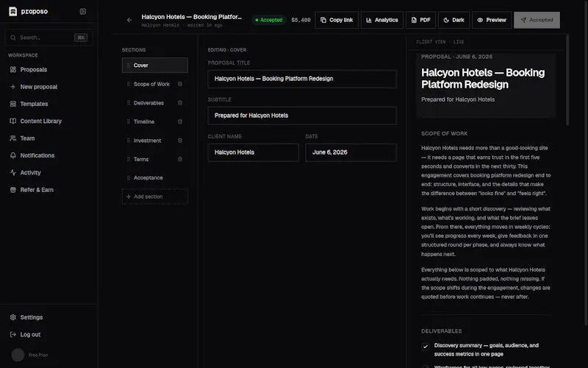Click the Deliverables heading in client view

(442, 331)
